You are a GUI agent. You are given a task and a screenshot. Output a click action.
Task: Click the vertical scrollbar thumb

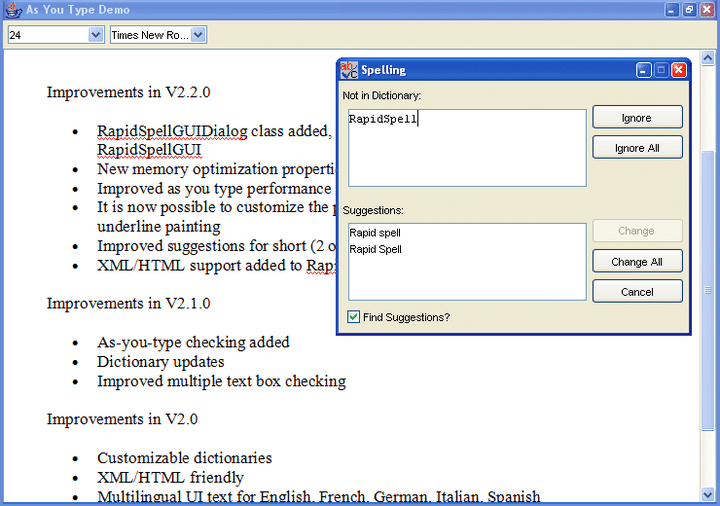click(708, 290)
